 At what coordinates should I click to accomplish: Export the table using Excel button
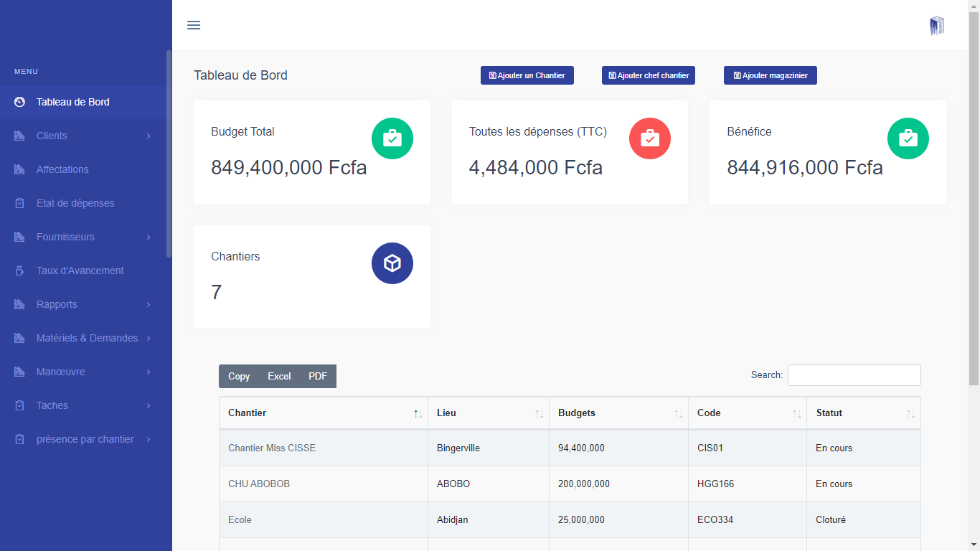[279, 376]
